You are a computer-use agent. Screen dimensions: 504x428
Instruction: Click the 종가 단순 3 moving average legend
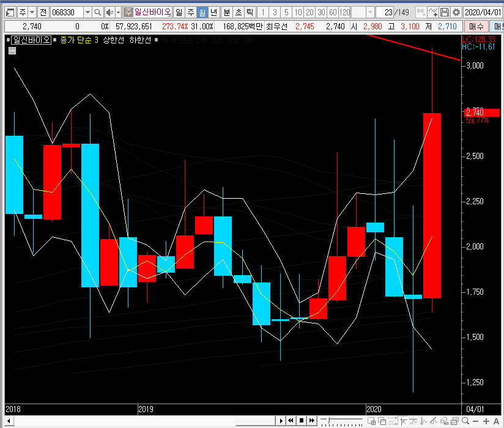pos(79,40)
